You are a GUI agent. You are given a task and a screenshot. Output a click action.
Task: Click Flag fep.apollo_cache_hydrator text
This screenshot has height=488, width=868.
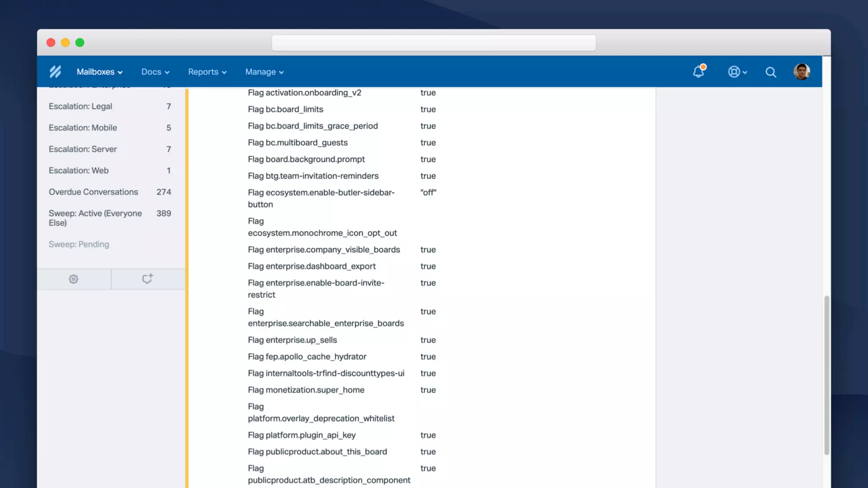tap(307, 357)
